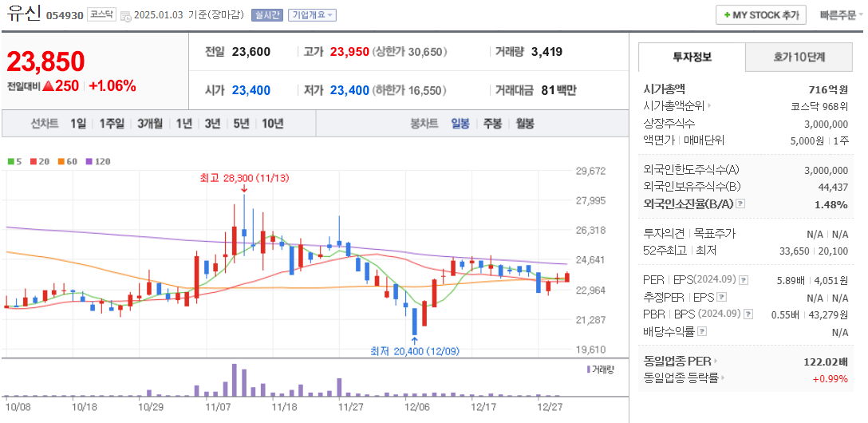868x423 pixels.
Task: Click the orange 60-day moving average legend marker
Action: (x=61, y=162)
